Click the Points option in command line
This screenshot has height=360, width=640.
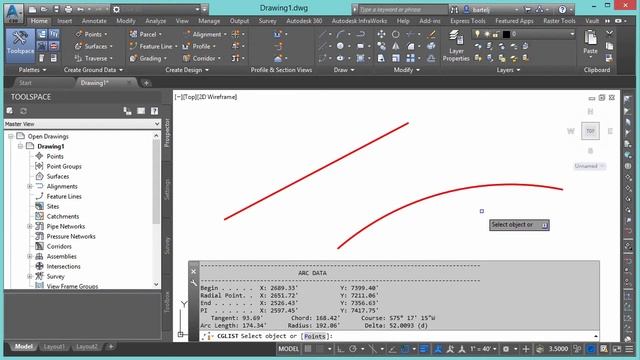(315, 336)
